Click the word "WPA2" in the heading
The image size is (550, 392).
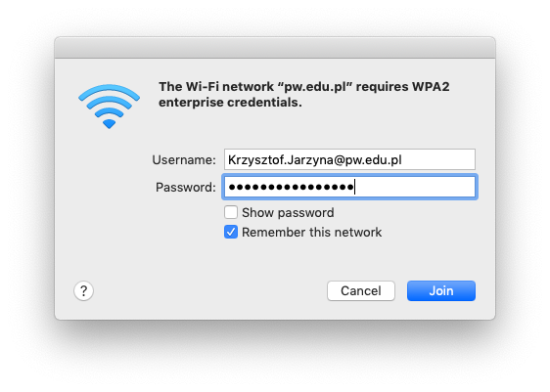click(x=431, y=87)
